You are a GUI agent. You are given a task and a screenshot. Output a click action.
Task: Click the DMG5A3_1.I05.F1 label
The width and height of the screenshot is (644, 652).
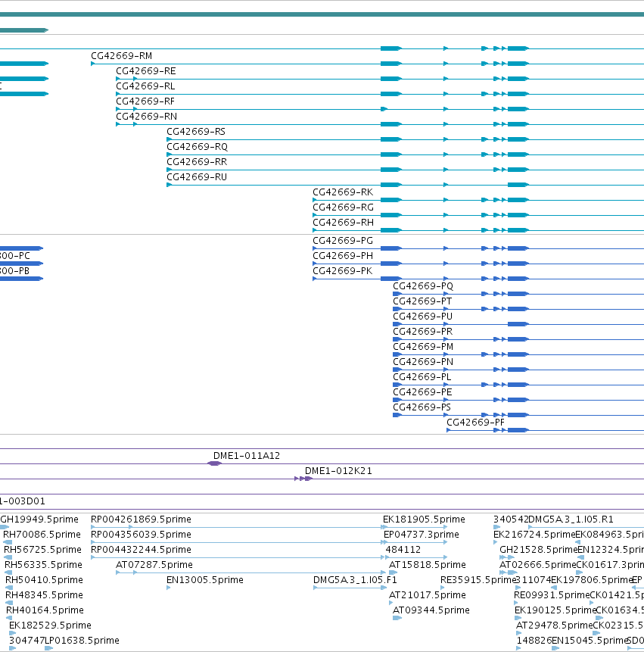[x=355, y=579]
